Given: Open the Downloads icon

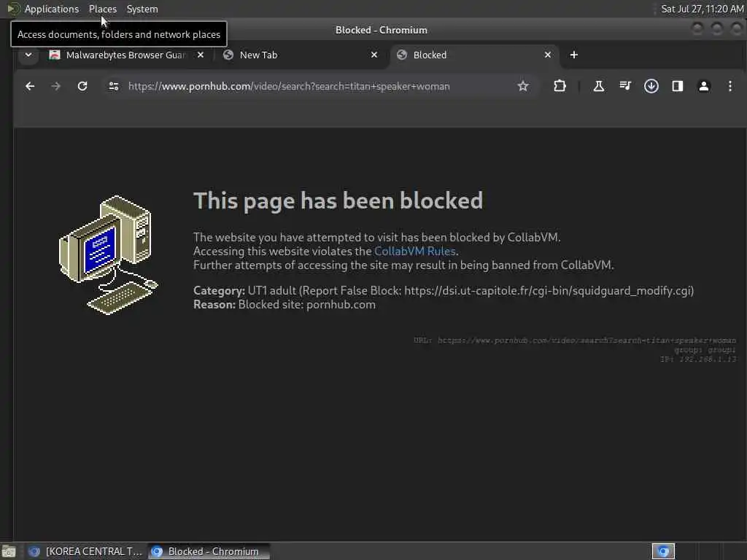Looking at the screenshot, I should pyautogui.click(x=651, y=86).
